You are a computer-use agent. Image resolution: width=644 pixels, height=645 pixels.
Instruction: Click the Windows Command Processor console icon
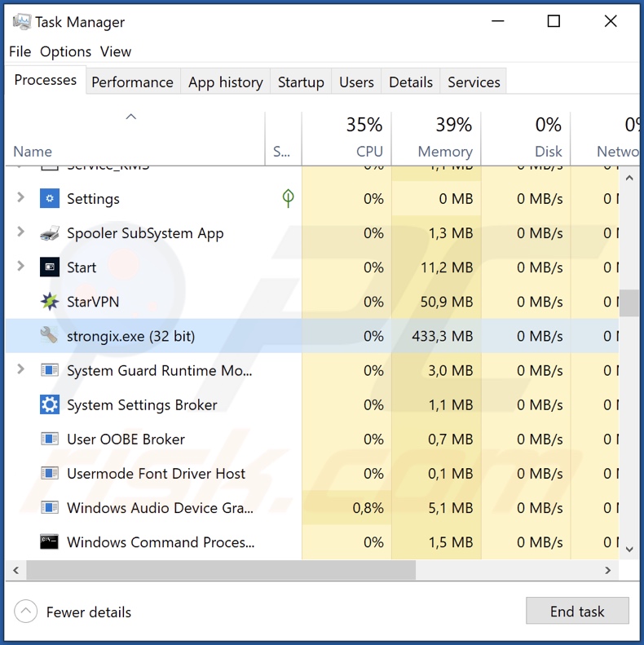coord(50,541)
